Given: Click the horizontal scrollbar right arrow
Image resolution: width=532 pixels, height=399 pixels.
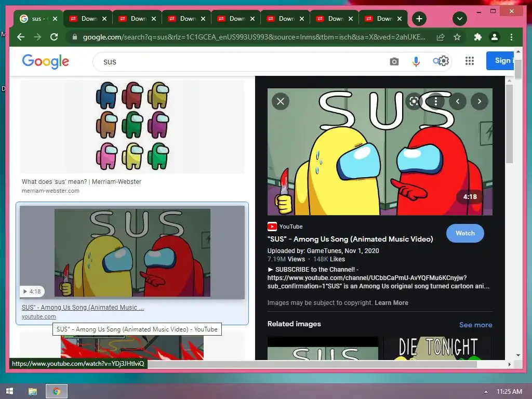Looking at the screenshot, I should (509, 364).
